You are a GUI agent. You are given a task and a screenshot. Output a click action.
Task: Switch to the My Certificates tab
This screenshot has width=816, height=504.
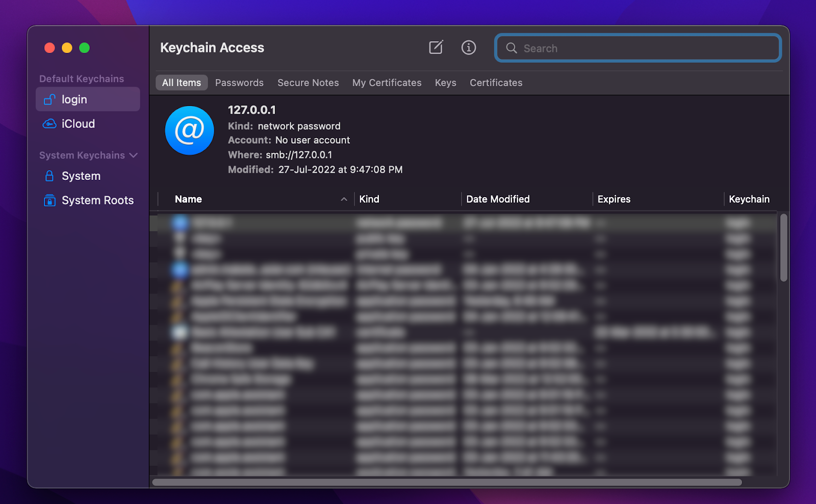(387, 83)
